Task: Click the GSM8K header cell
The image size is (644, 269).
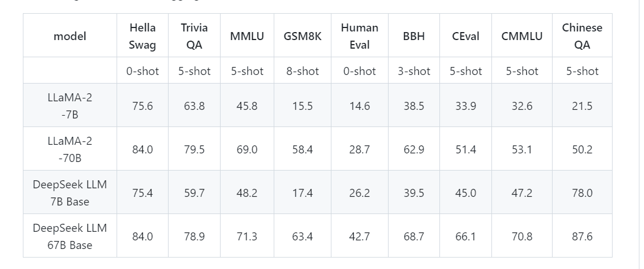Action: [x=302, y=36]
